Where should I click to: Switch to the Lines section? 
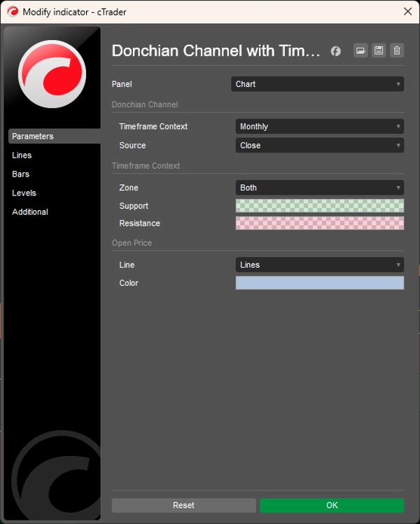tap(22, 156)
